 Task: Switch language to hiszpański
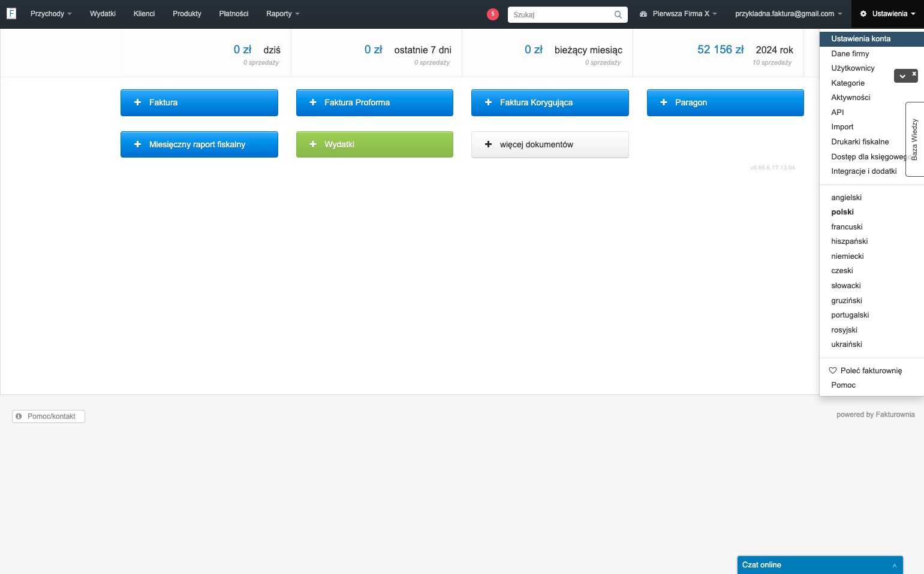871,241
